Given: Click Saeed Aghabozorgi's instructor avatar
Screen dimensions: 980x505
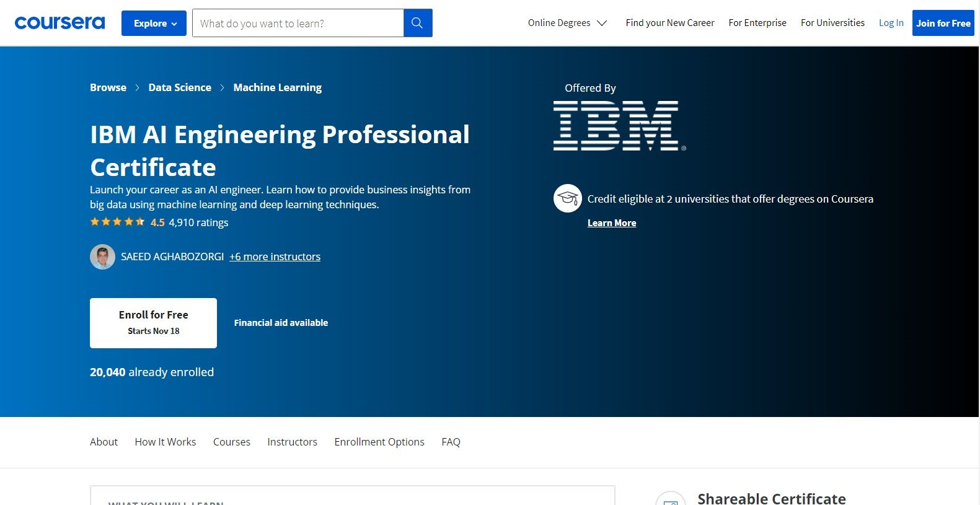Looking at the screenshot, I should pyautogui.click(x=102, y=257).
